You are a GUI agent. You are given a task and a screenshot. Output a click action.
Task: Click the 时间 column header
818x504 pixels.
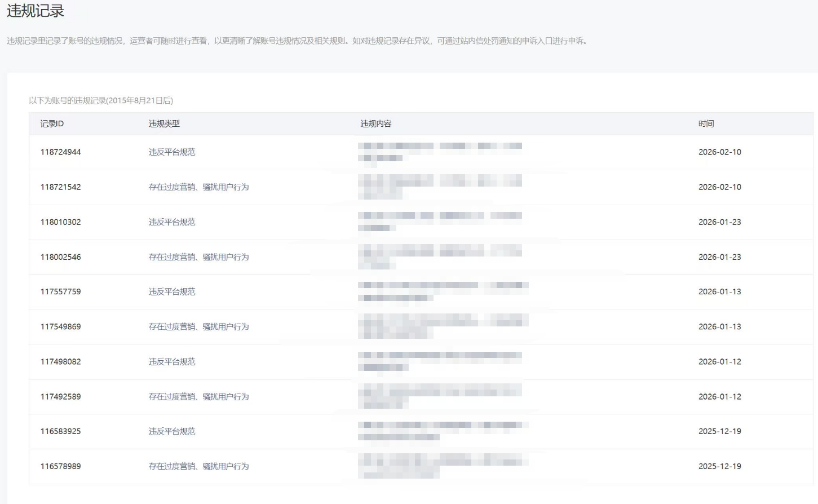click(x=706, y=124)
